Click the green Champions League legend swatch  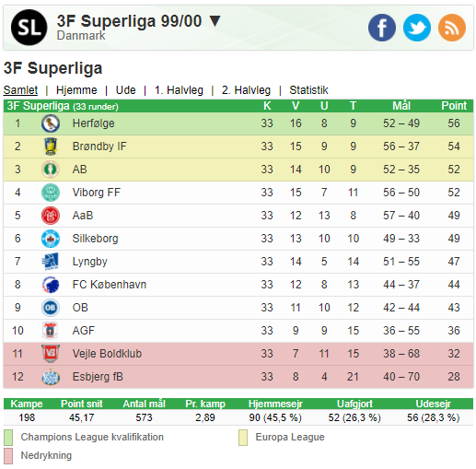[8, 438]
